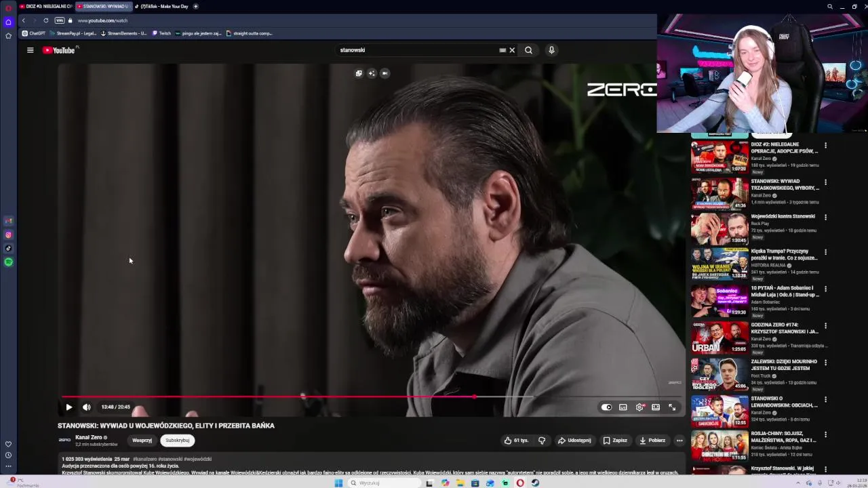Open the Opera sidebar home icon
Viewport: 868px width, 488px height.
pyautogui.click(x=8, y=22)
